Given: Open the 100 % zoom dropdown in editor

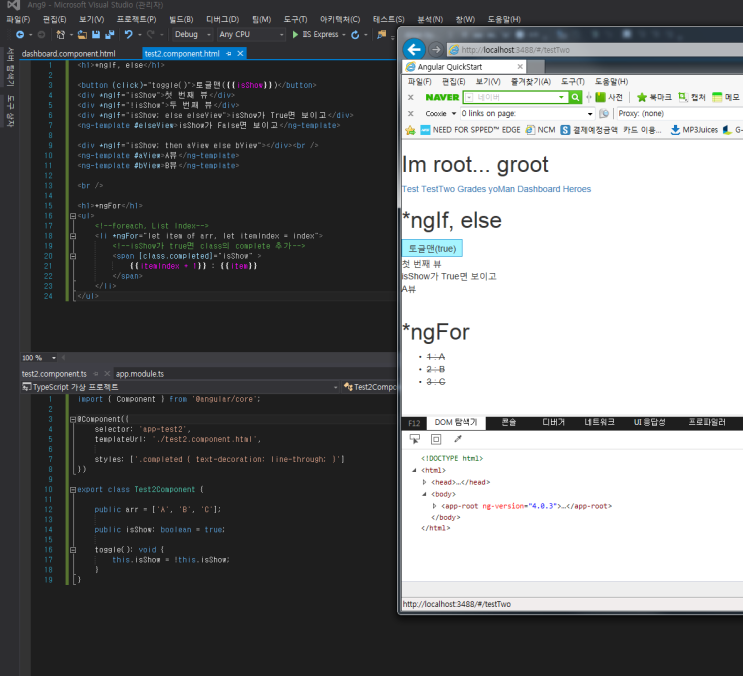Looking at the screenshot, I should (x=54, y=358).
